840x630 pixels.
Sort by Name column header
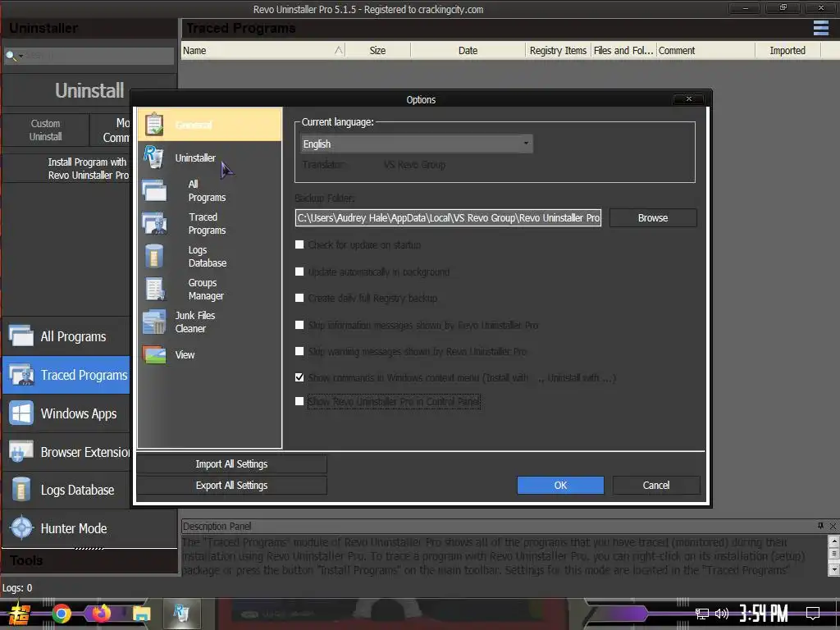click(x=262, y=50)
